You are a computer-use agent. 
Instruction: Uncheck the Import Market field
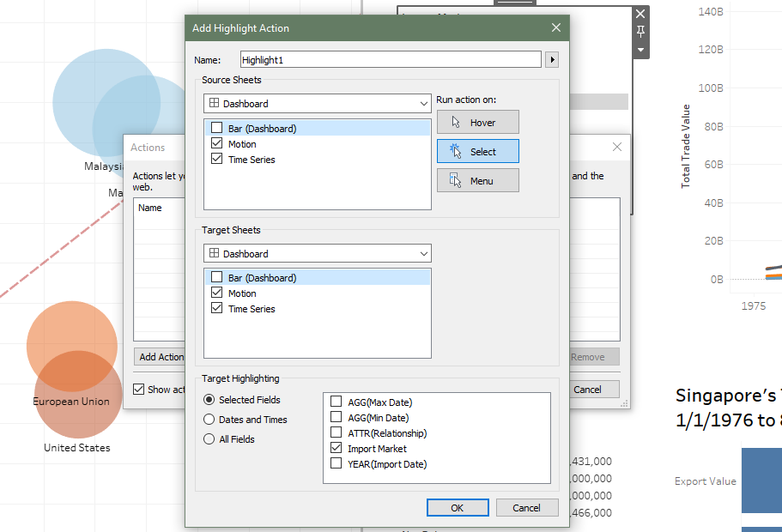[336, 449]
